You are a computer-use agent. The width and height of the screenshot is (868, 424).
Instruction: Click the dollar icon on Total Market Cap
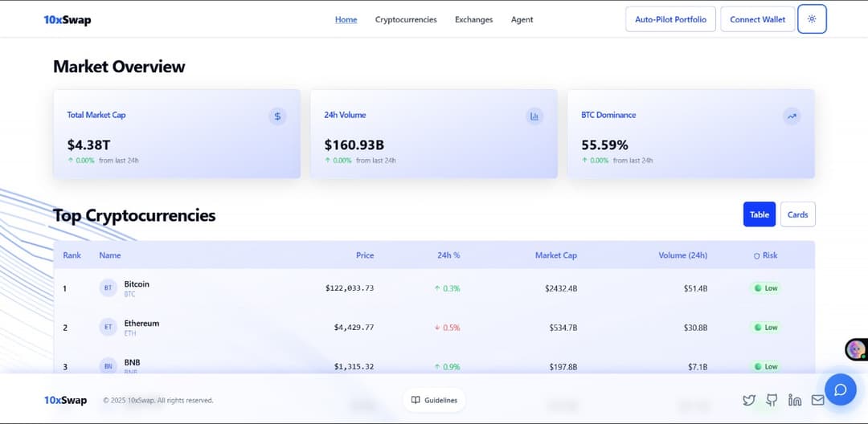tap(277, 116)
